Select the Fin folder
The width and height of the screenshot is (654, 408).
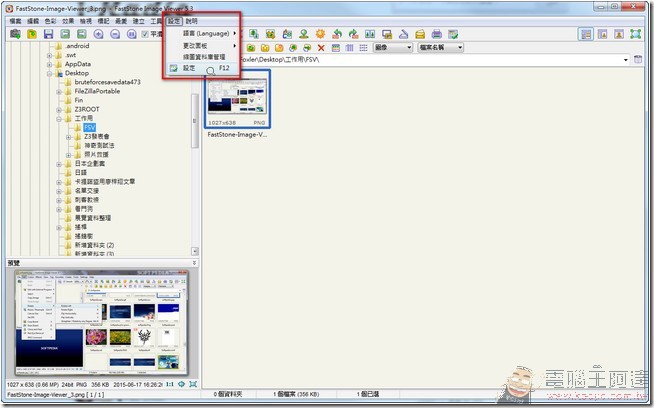point(78,101)
